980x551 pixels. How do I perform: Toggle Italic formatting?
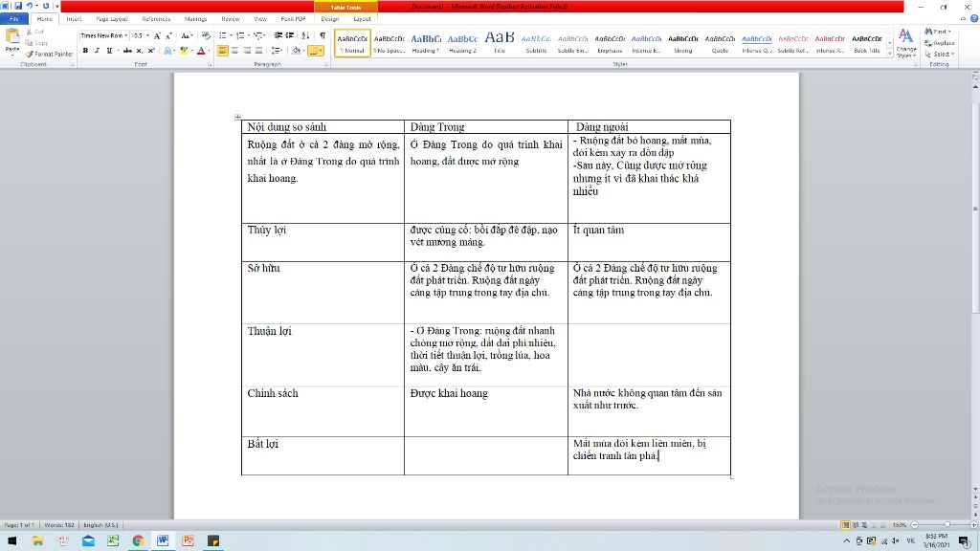(97, 50)
